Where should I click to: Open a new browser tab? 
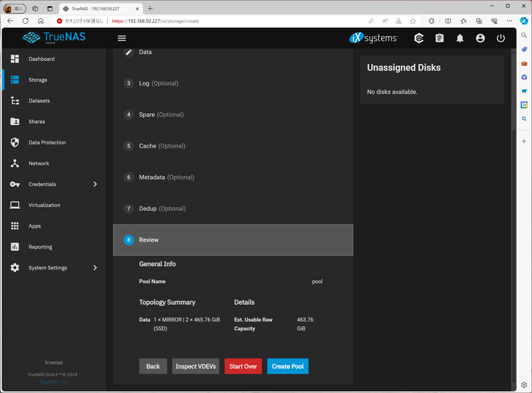click(150, 9)
